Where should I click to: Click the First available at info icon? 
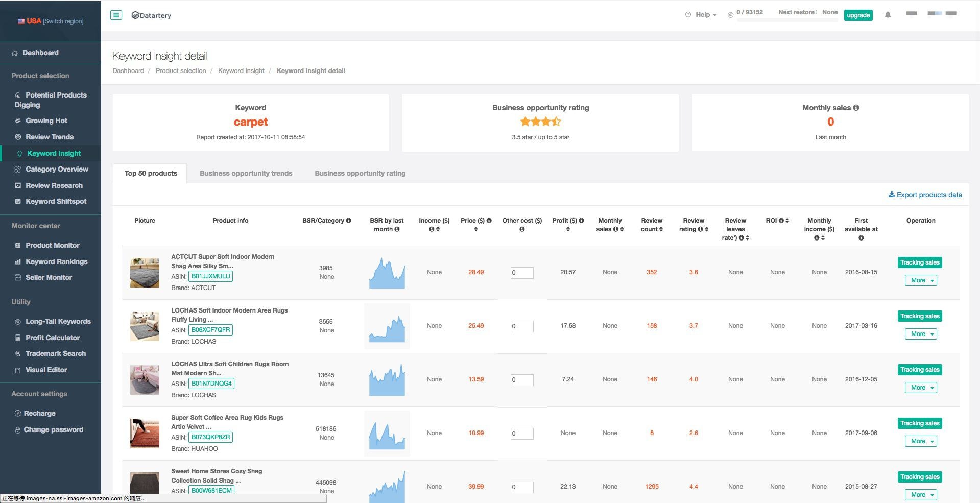[861, 238]
